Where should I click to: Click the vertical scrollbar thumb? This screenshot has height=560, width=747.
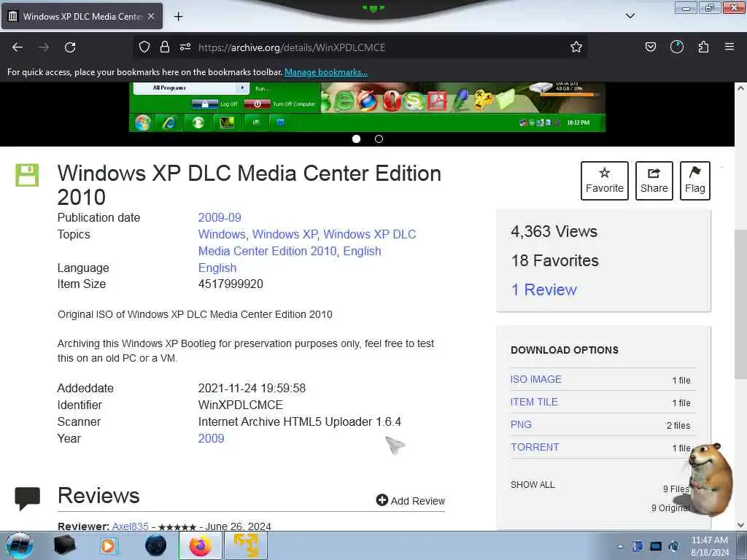click(x=740, y=305)
